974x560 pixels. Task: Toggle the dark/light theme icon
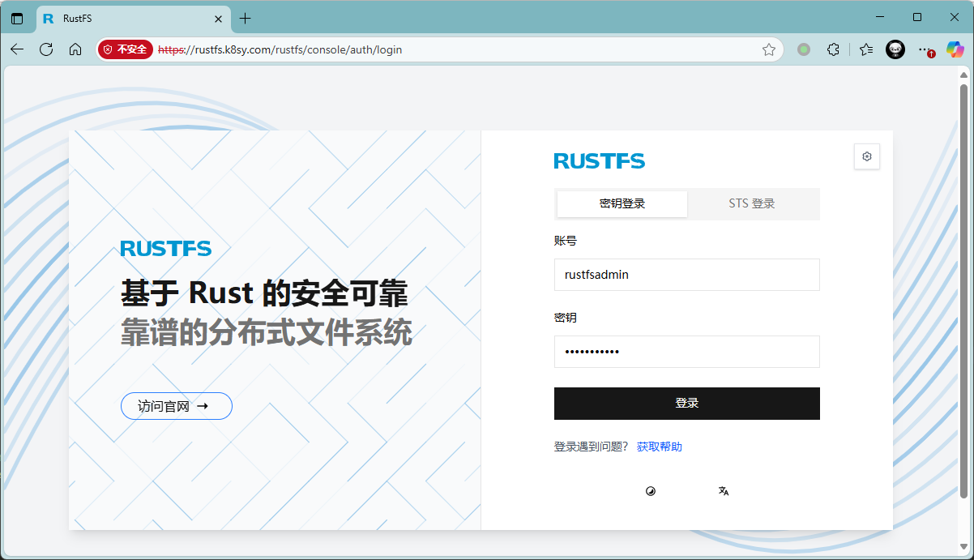click(650, 491)
